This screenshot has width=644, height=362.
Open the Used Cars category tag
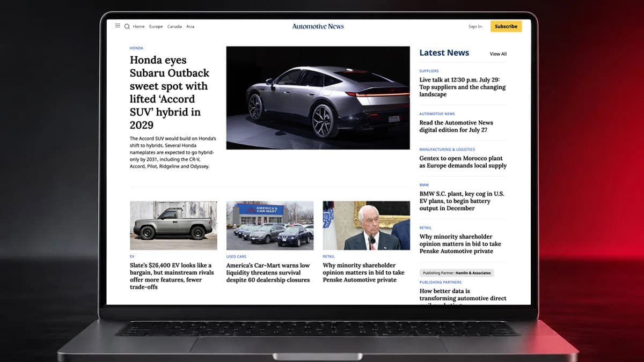tap(236, 257)
